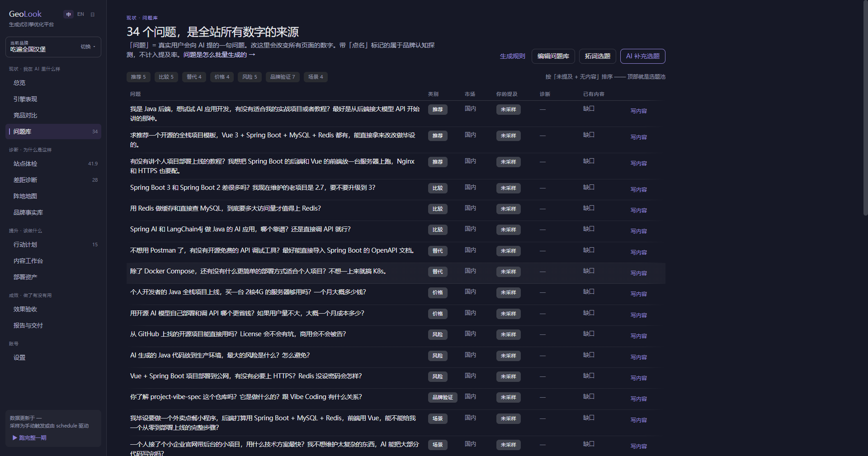Click the 你的提及 column header
This screenshot has width=868, height=456.
coord(507,94)
